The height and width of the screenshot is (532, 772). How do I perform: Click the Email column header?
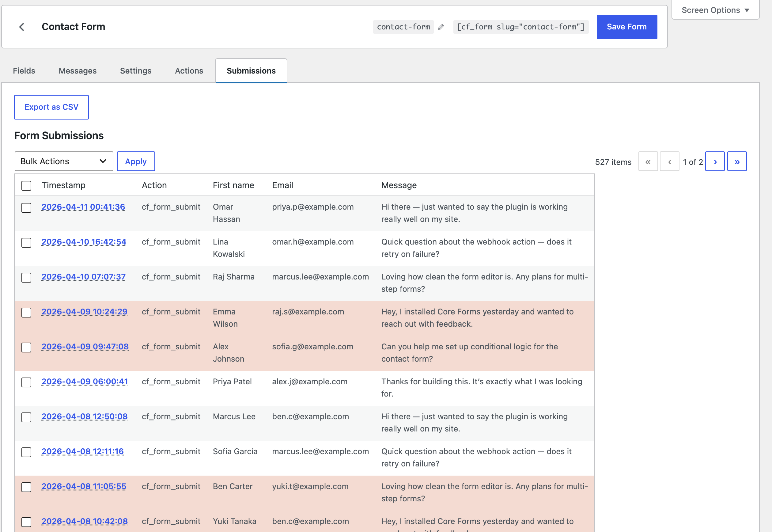click(282, 185)
